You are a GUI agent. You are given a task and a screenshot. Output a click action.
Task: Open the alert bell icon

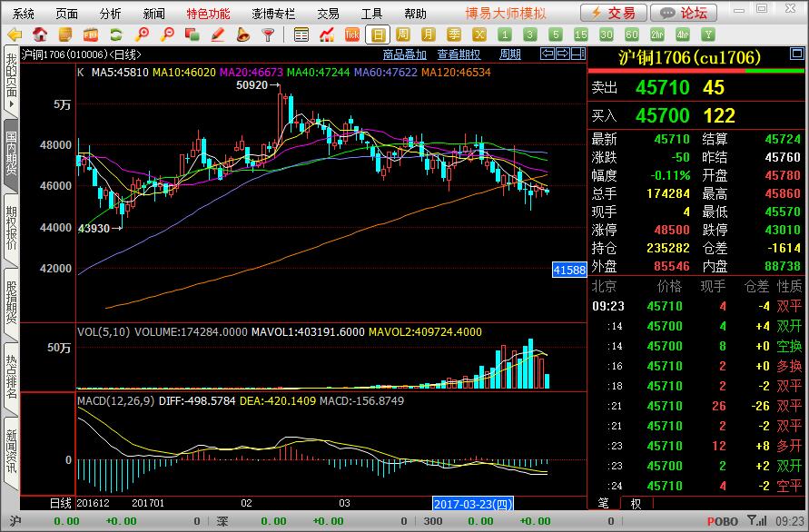point(242,34)
